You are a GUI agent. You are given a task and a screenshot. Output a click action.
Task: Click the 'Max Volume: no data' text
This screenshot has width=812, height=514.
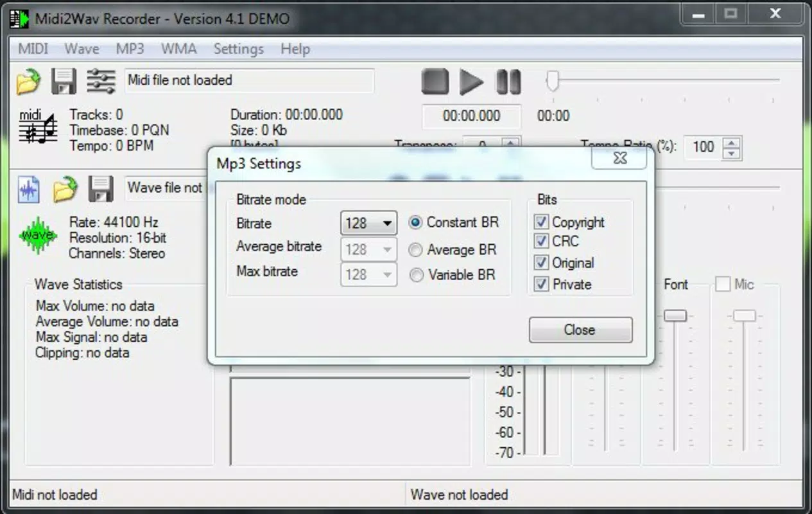[x=95, y=306]
